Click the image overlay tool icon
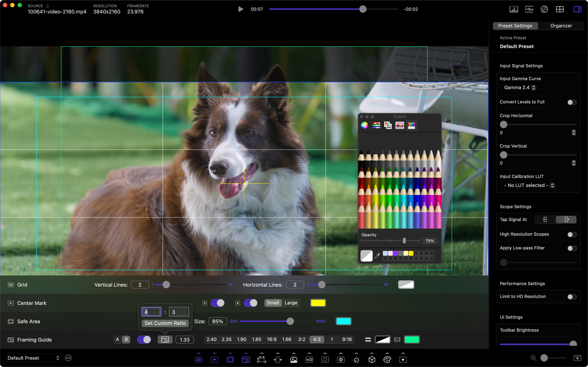The image size is (588, 367). (x=294, y=359)
